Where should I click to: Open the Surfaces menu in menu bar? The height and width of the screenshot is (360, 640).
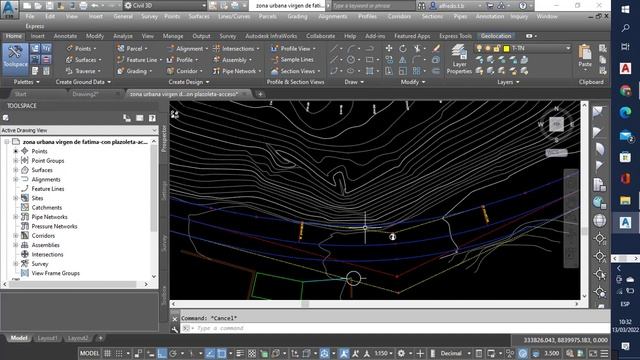click(x=199, y=16)
